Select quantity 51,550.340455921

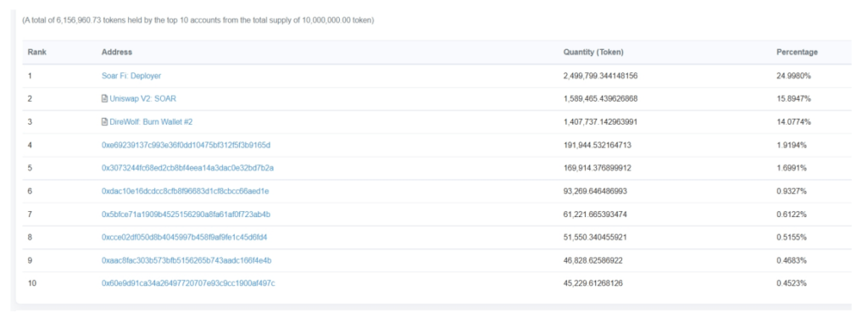point(595,237)
